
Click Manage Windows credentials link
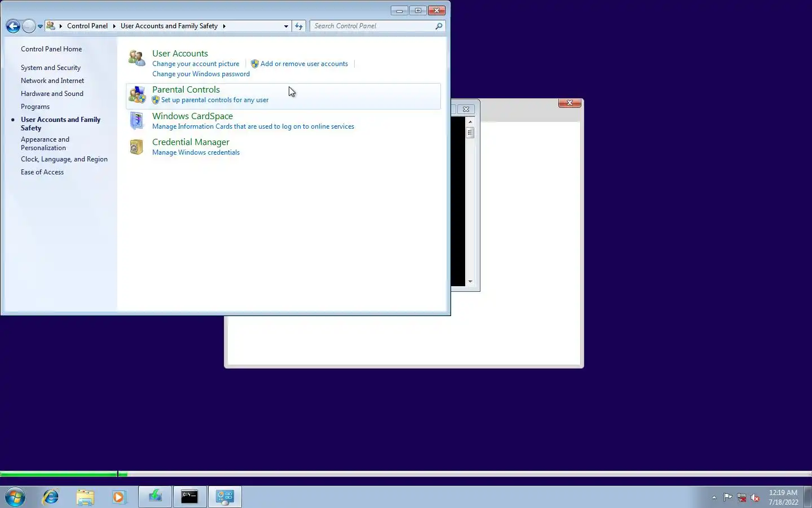(196, 152)
